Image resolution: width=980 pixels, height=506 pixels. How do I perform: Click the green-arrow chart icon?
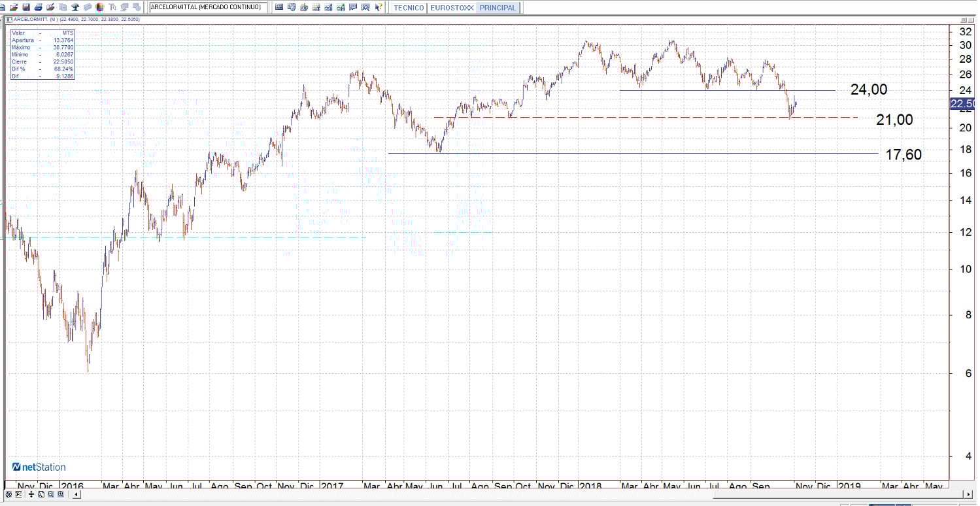[x=341, y=7]
